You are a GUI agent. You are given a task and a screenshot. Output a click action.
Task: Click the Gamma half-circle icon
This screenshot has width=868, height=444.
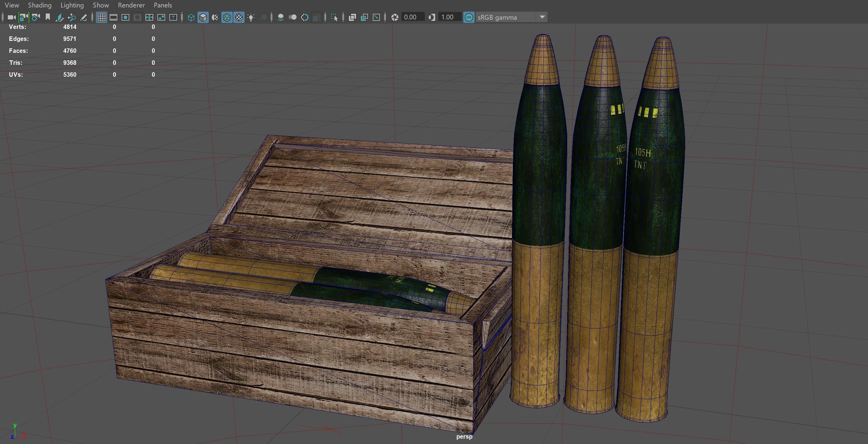pos(432,17)
